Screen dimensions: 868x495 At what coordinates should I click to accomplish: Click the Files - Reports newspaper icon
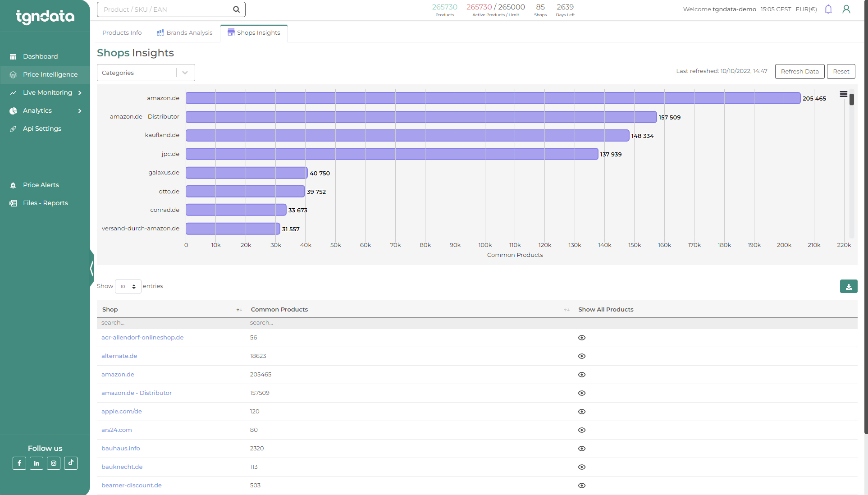point(13,203)
